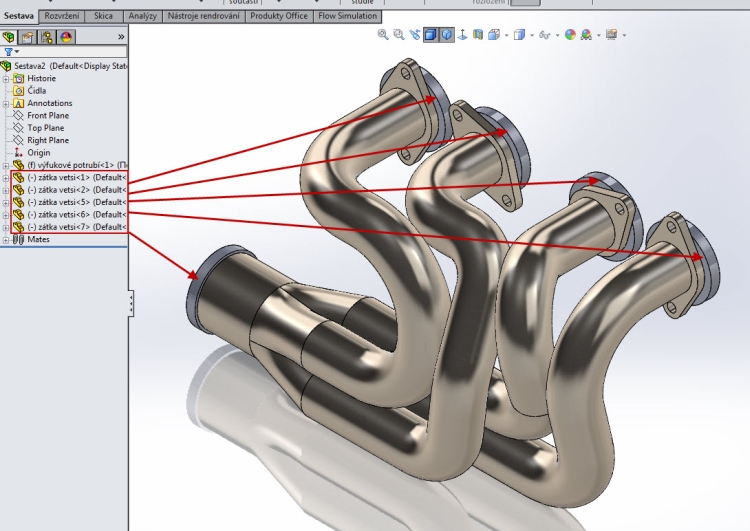Open the PropertyManager tab icon
The width and height of the screenshot is (750, 531).
[x=28, y=37]
